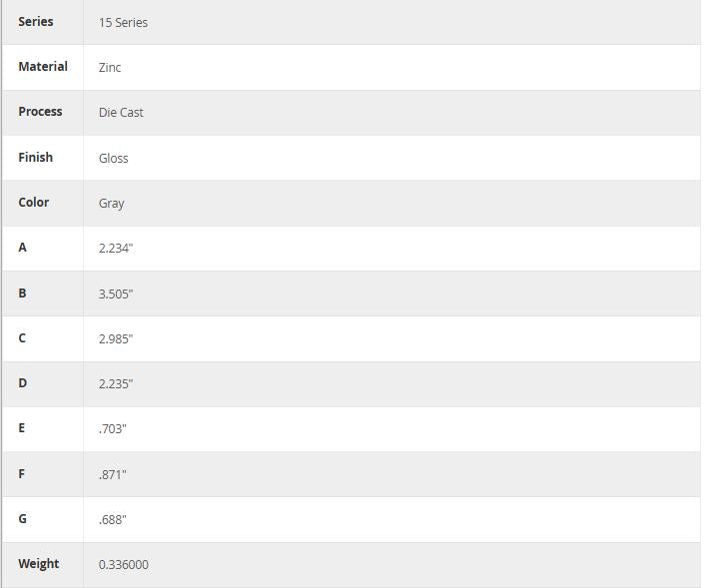Image resolution: width=704 pixels, height=588 pixels.
Task: Click the dimension B value 3.505"
Action: pos(116,294)
